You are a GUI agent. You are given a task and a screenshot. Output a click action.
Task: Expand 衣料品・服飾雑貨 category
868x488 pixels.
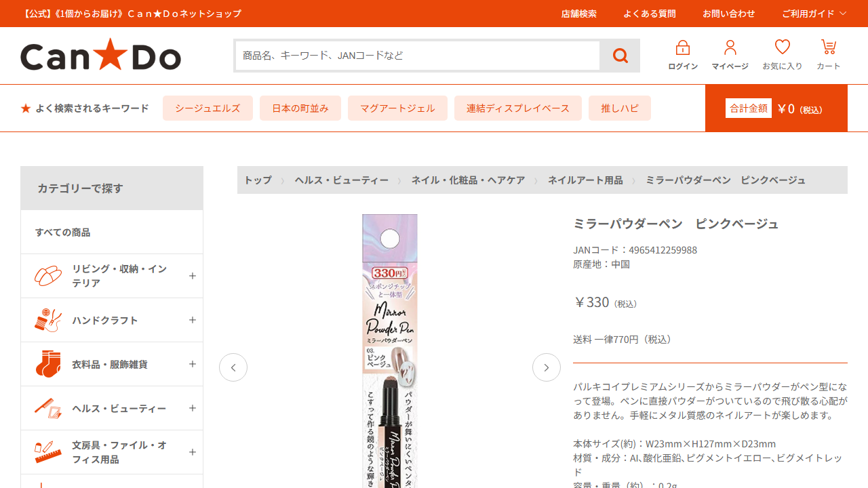point(193,364)
